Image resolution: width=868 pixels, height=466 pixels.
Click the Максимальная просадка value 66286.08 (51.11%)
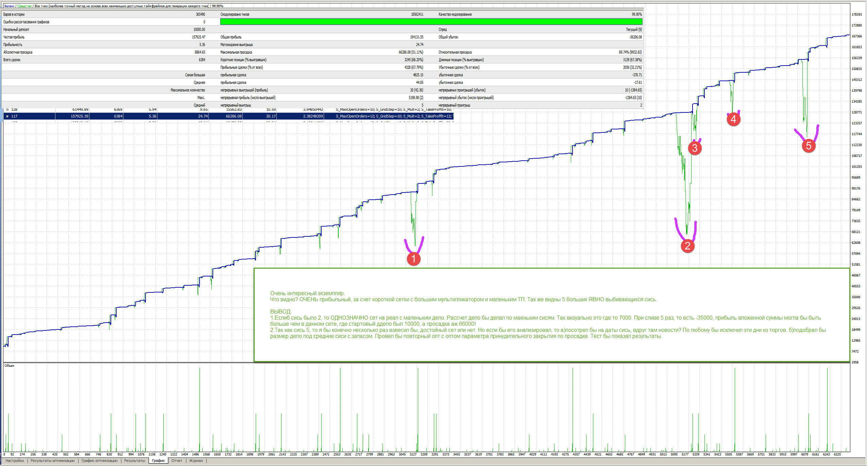(x=411, y=52)
